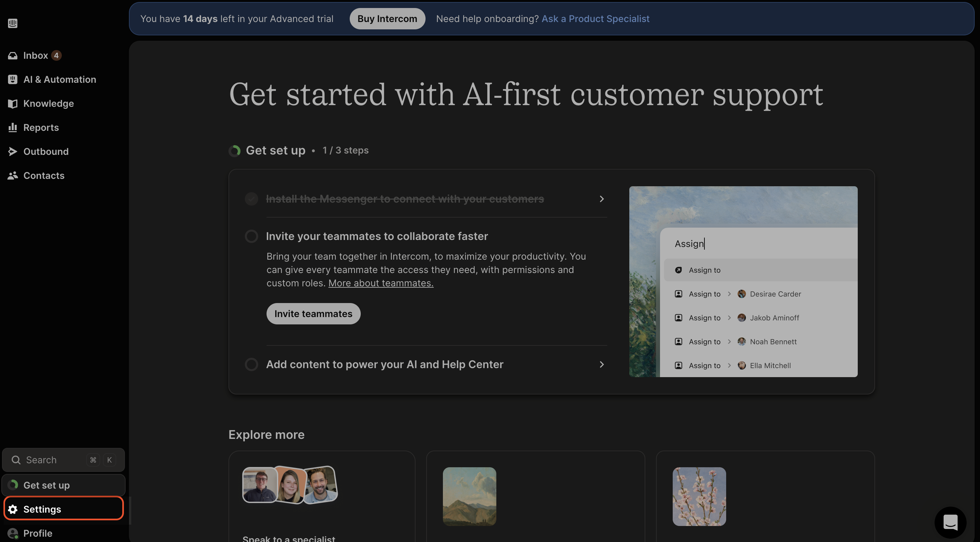Click the Reports bar chart icon
This screenshot has width=980, height=542.
(13, 127)
